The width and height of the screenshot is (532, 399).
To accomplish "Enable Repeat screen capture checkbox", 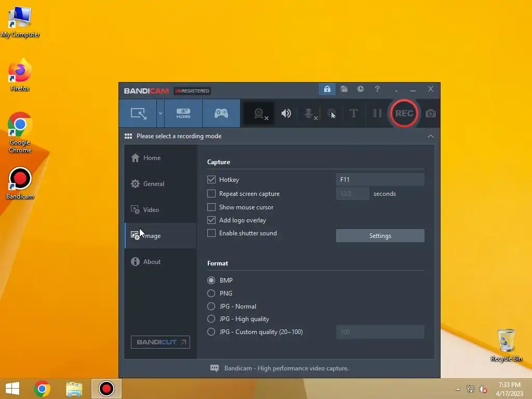I will point(211,193).
